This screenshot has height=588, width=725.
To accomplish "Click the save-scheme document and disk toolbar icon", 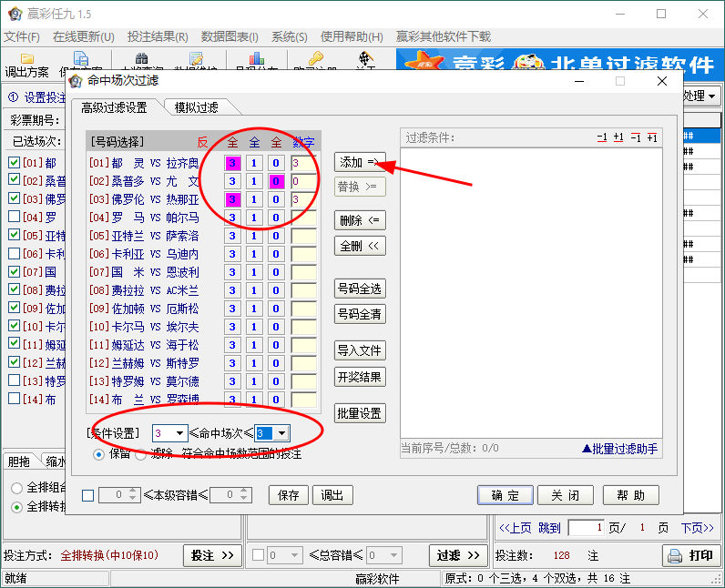I will click(x=80, y=58).
